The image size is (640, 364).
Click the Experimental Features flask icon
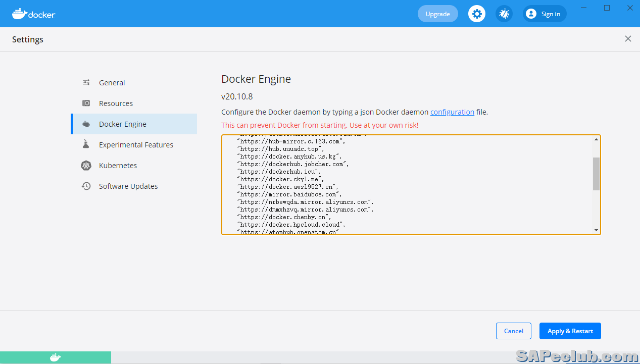pos(86,144)
